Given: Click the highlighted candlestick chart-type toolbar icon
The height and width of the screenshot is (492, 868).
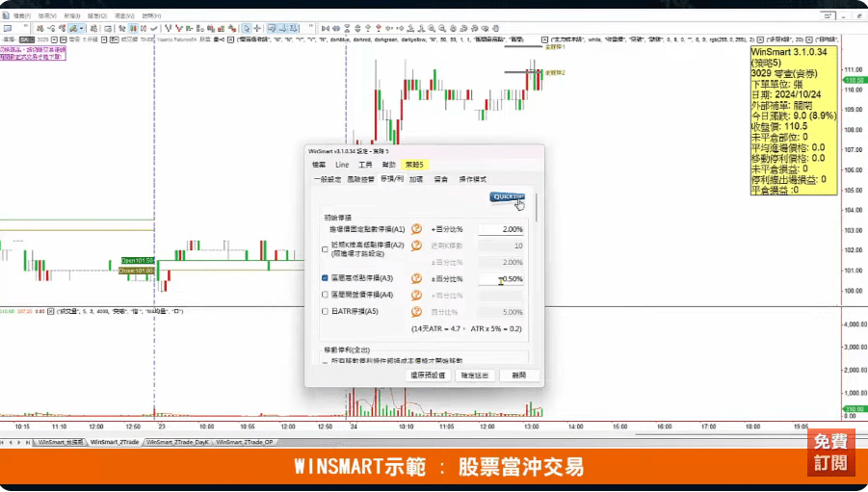Looking at the screenshot, I should 133,28.
